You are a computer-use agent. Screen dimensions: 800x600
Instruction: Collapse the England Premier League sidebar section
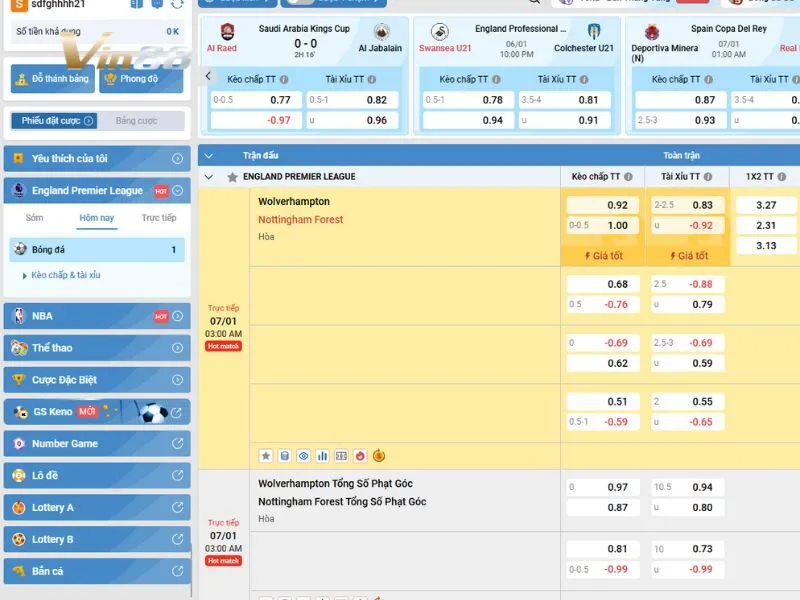pyautogui.click(x=97, y=191)
